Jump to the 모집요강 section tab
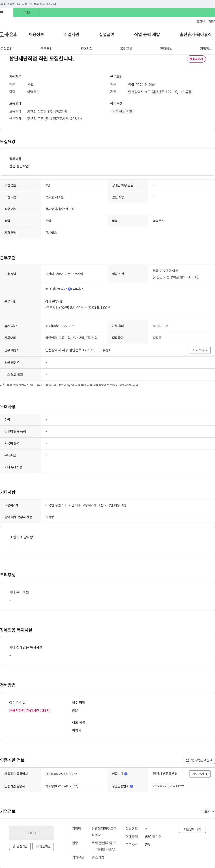 pos(6,49)
